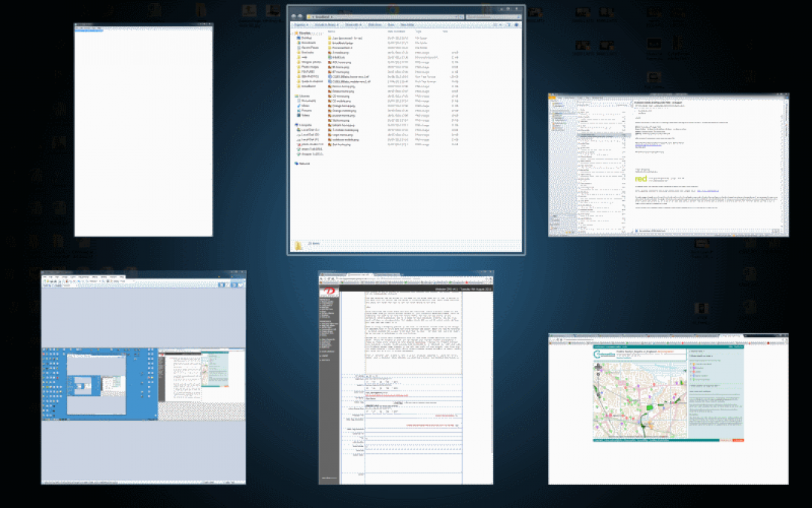Click the circular teal logo above the map
The image size is (812, 508).
597,354
